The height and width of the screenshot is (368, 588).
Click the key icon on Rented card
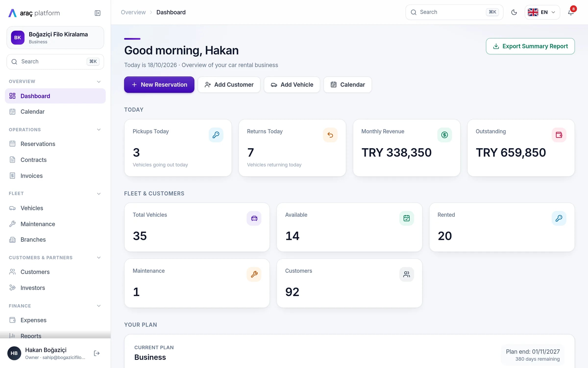point(559,218)
